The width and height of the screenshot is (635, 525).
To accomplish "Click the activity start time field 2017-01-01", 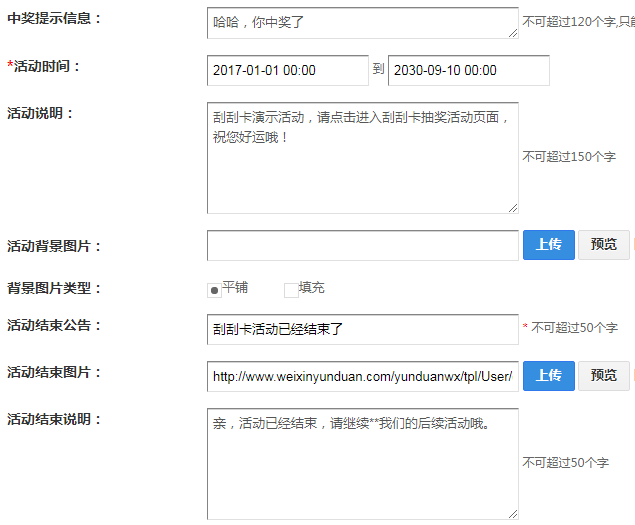I will pyautogui.click(x=287, y=71).
